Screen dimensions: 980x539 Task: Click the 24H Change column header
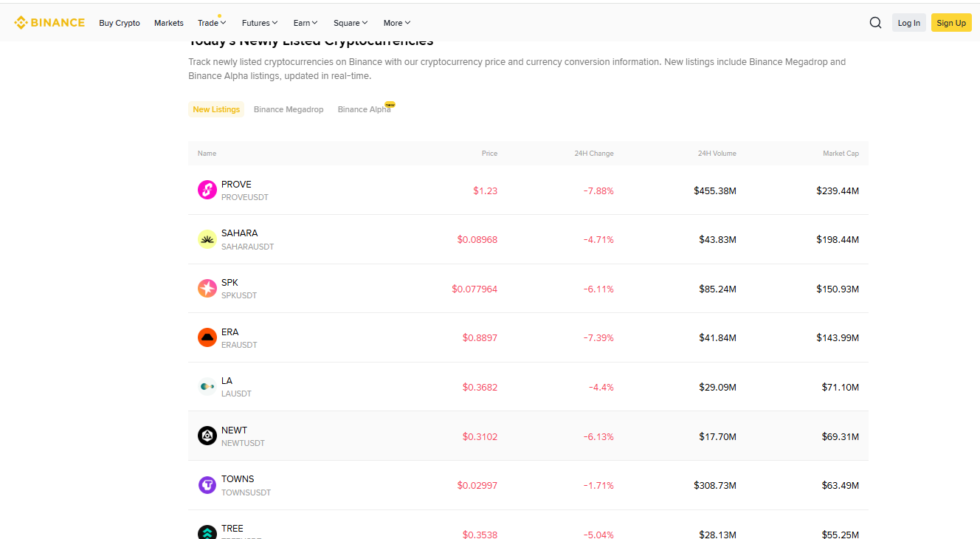594,154
